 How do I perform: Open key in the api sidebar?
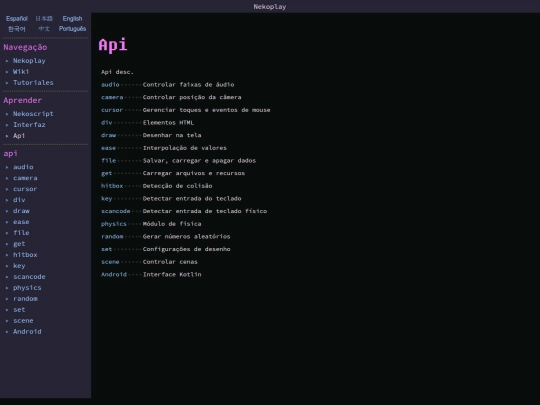pyautogui.click(x=19, y=266)
